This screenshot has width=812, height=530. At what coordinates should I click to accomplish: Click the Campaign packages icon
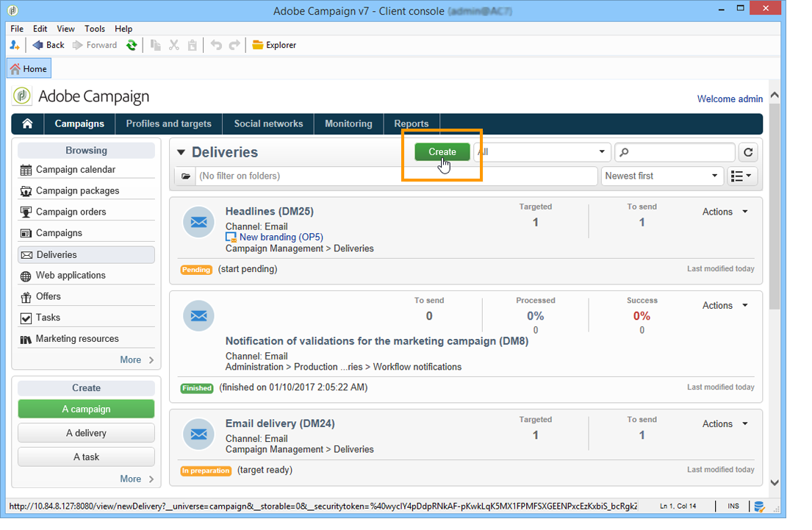click(x=26, y=191)
